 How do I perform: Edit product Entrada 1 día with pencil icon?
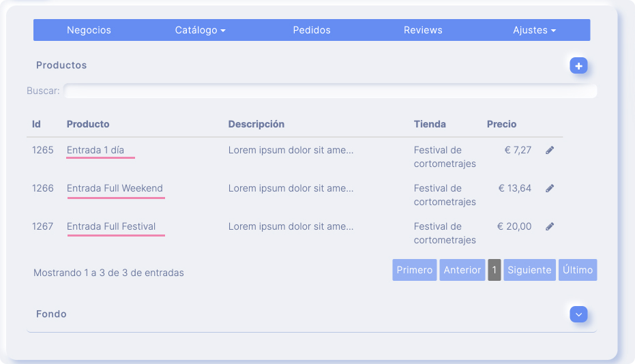pos(550,150)
